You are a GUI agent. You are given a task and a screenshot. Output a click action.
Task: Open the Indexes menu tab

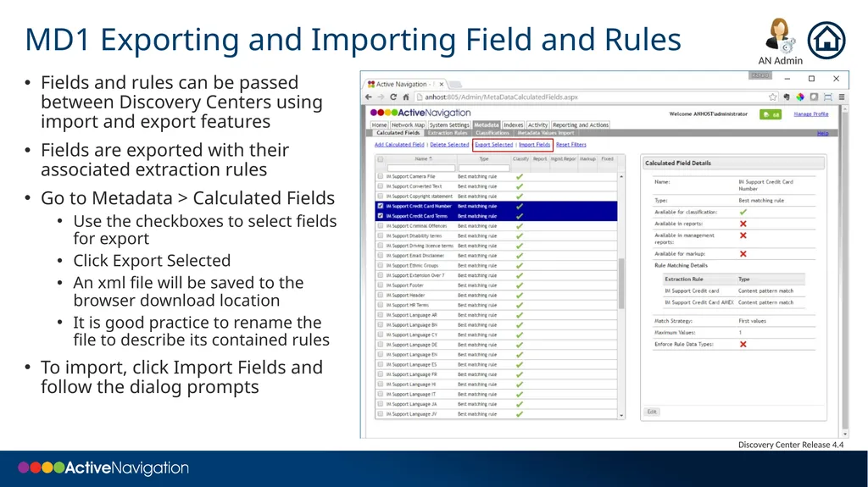[513, 125]
